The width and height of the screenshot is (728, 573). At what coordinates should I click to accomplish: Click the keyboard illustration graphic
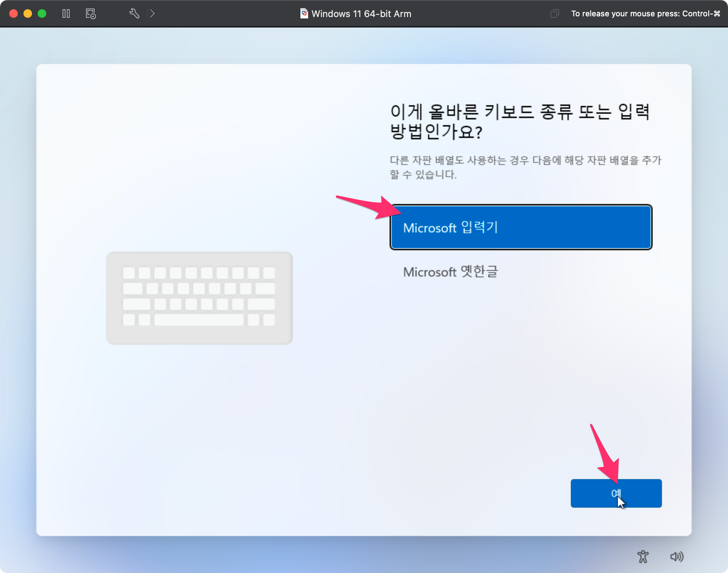tap(199, 298)
